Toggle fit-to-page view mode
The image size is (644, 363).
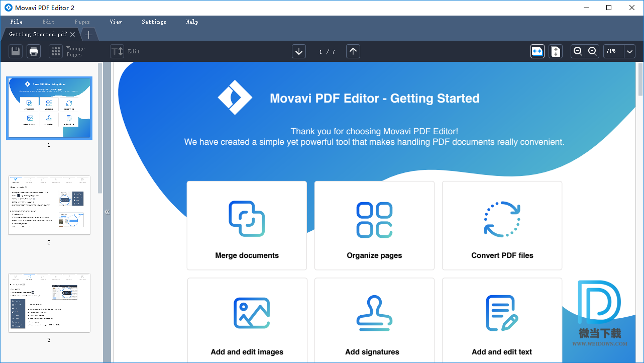click(556, 51)
